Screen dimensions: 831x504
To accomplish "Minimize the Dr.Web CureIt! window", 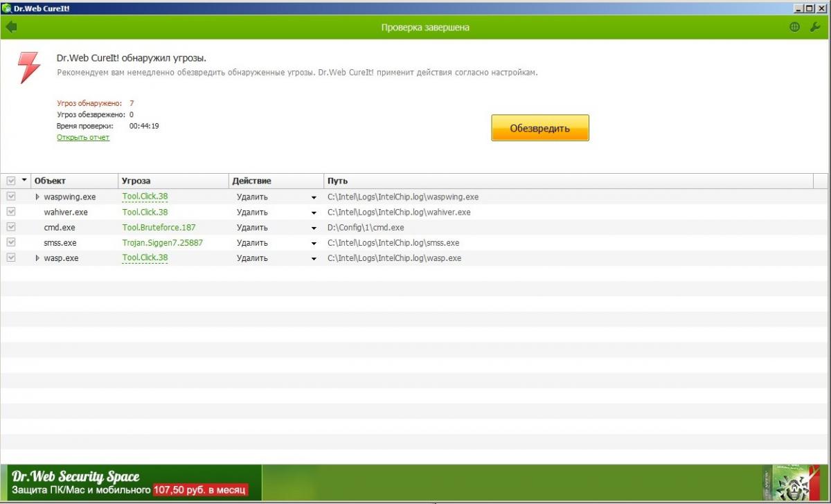I will click(x=800, y=8).
